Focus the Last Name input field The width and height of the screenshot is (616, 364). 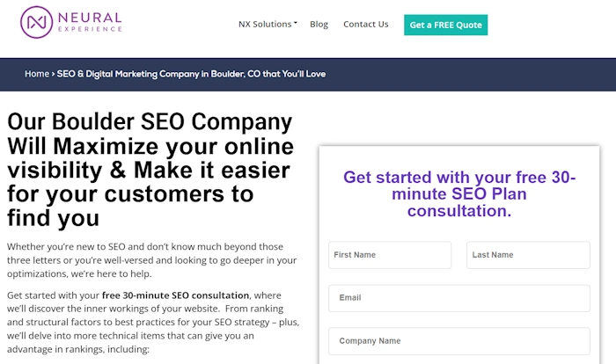pyautogui.click(x=528, y=255)
